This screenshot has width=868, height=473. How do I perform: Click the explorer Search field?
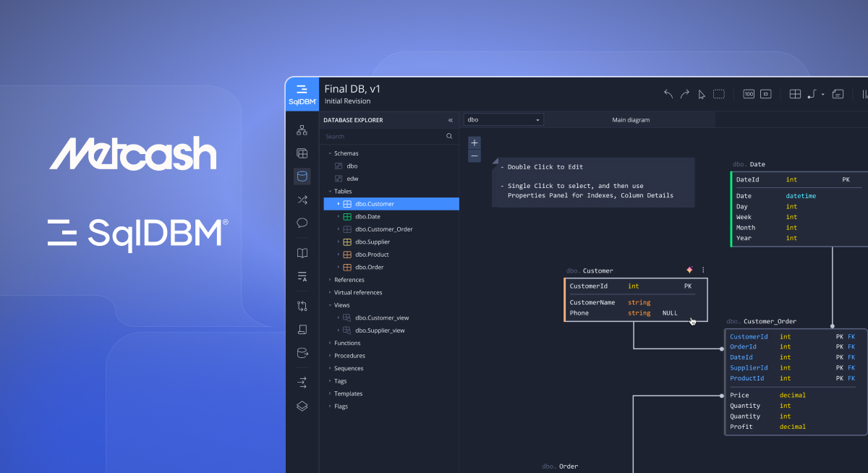[x=383, y=136]
